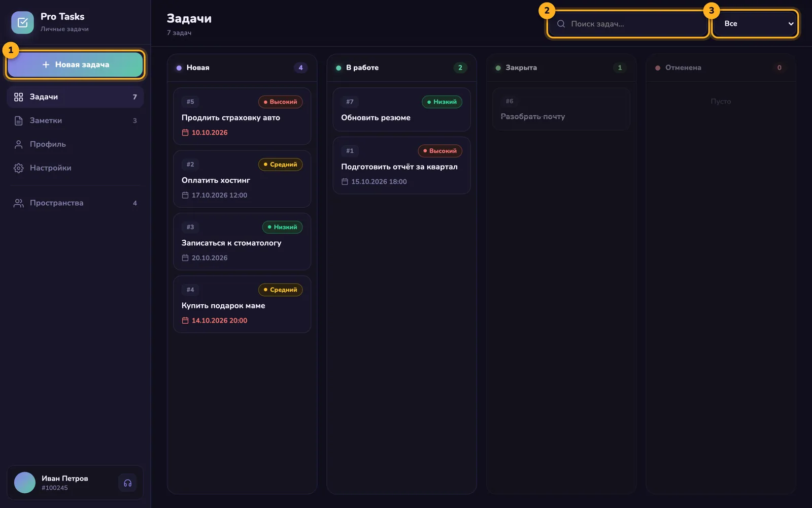
Task: Click the headphones support icon
Action: coord(127,483)
